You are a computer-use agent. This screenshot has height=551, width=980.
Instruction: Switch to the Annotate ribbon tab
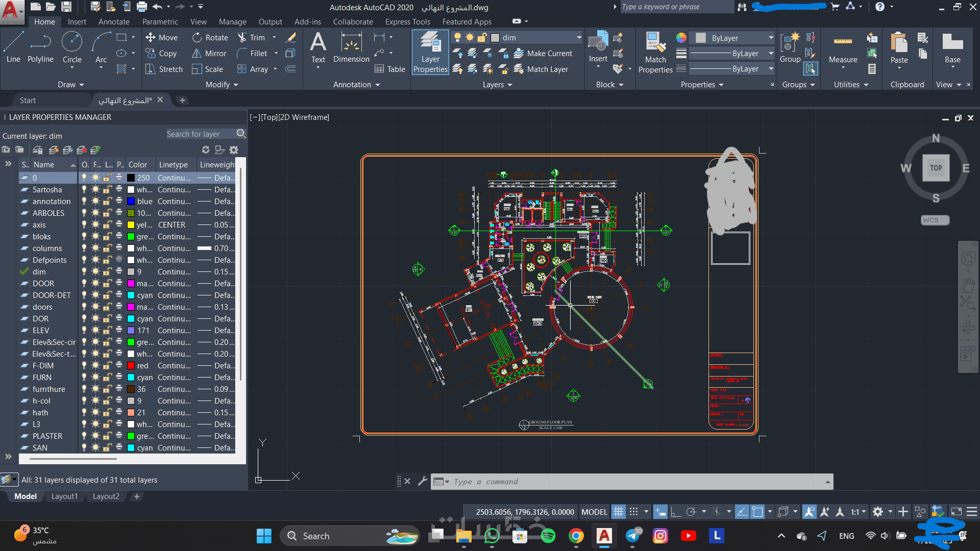pyautogui.click(x=114, y=22)
